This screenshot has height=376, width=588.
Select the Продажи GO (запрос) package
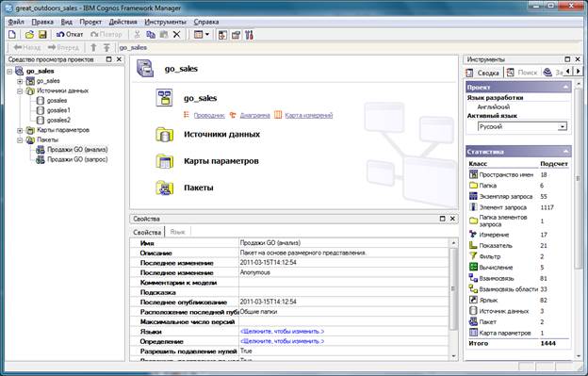click(x=77, y=159)
